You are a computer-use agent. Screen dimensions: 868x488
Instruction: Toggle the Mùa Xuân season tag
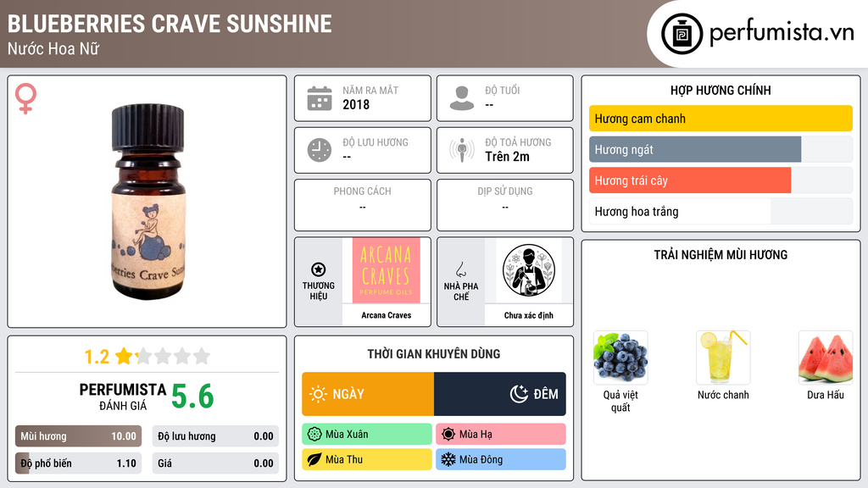coord(367,435)
